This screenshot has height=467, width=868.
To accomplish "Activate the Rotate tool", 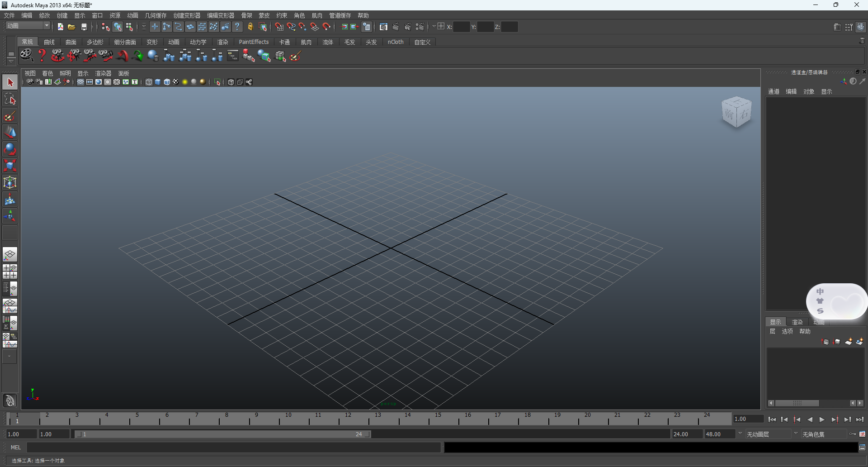I will tap(10, 149).
